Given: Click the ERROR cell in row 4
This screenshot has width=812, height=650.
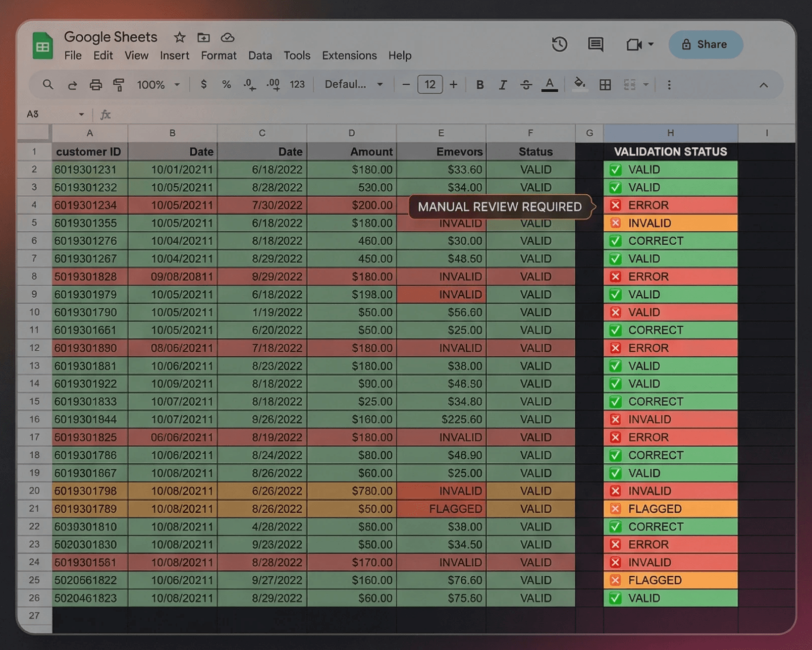Looking at the screenshot, I should (670, 205).
